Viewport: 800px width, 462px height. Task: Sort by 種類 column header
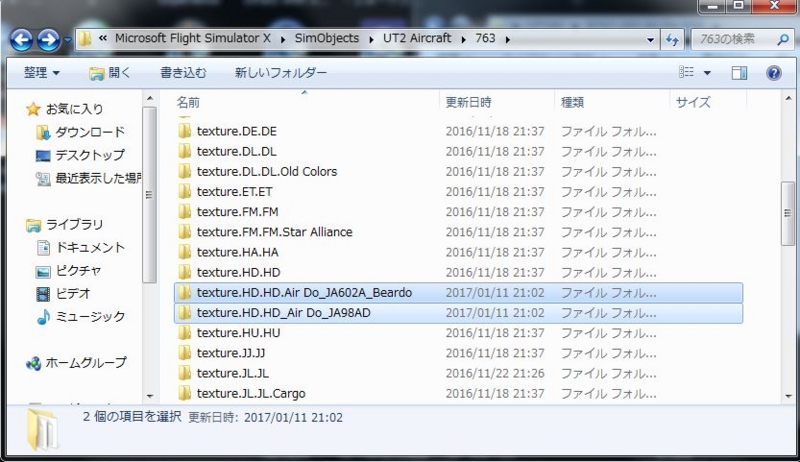click(572, 102)
